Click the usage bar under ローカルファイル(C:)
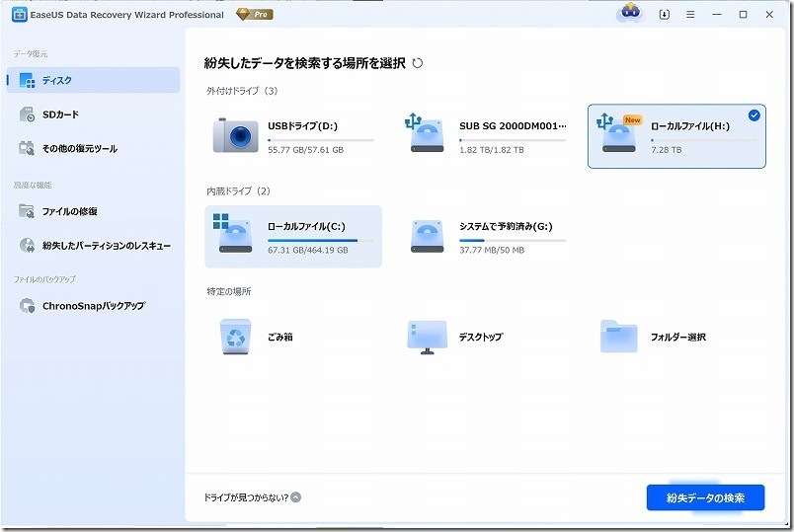The image size is (794, 532). click(321, 241)
